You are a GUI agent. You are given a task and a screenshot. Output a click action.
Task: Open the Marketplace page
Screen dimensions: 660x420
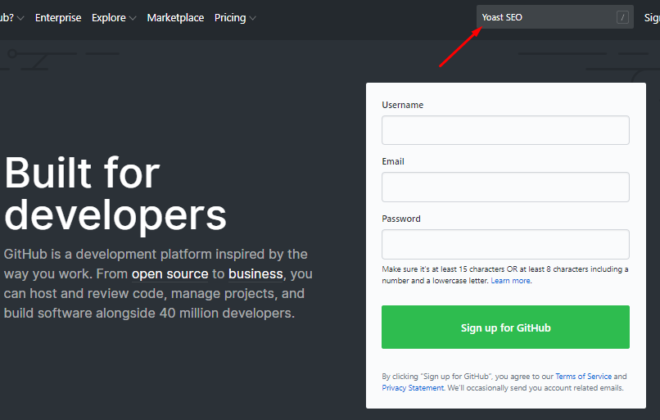coord(175,18)
